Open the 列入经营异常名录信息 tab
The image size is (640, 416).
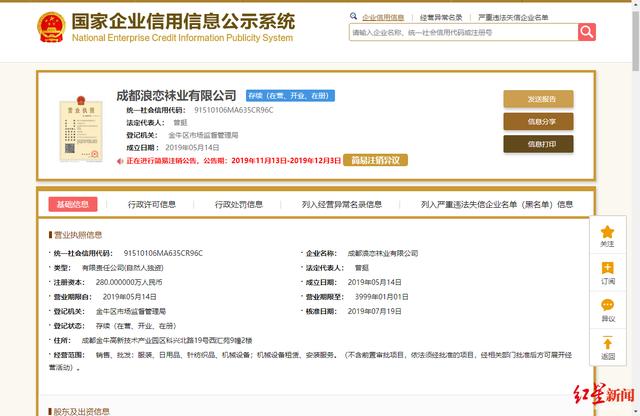tap(342, 204)
